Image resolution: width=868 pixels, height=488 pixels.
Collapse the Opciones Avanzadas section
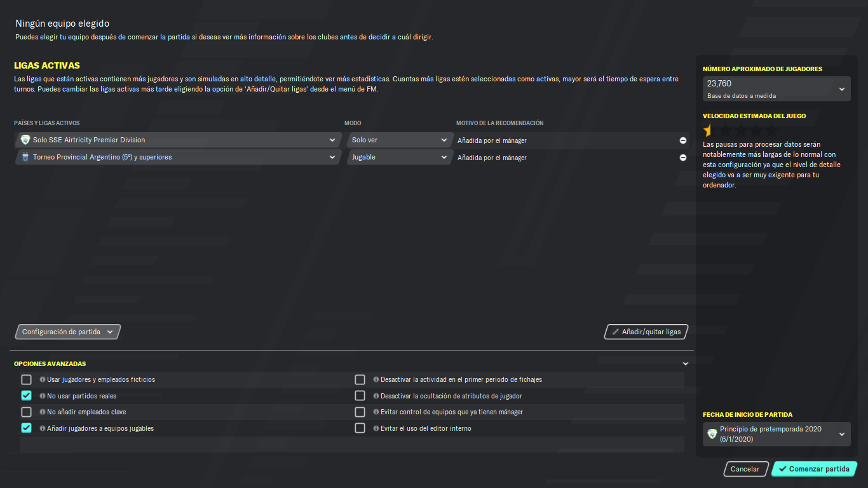pos(686,364)
